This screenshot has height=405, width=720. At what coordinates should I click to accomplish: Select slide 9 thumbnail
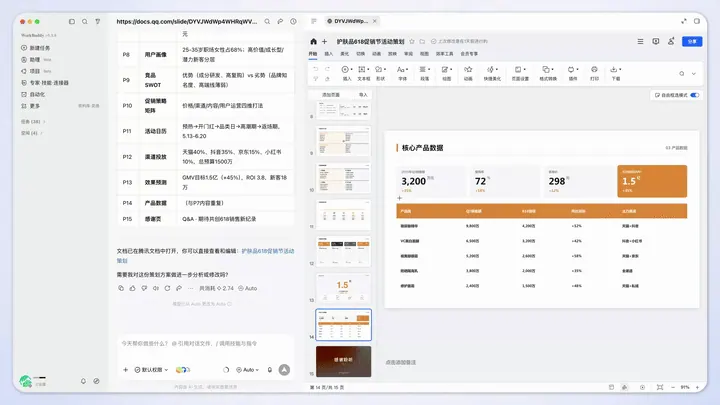[343, 141]
